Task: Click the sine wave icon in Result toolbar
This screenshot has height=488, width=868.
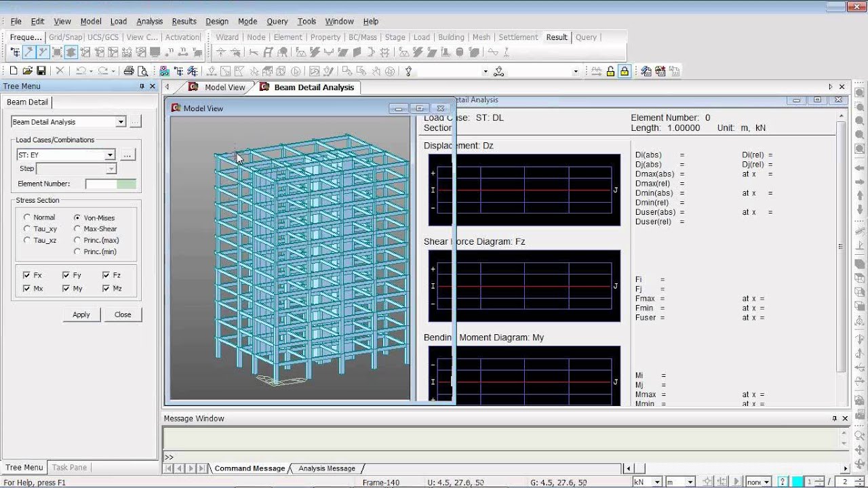Action: pyautogui.click(x=493, y=52)
